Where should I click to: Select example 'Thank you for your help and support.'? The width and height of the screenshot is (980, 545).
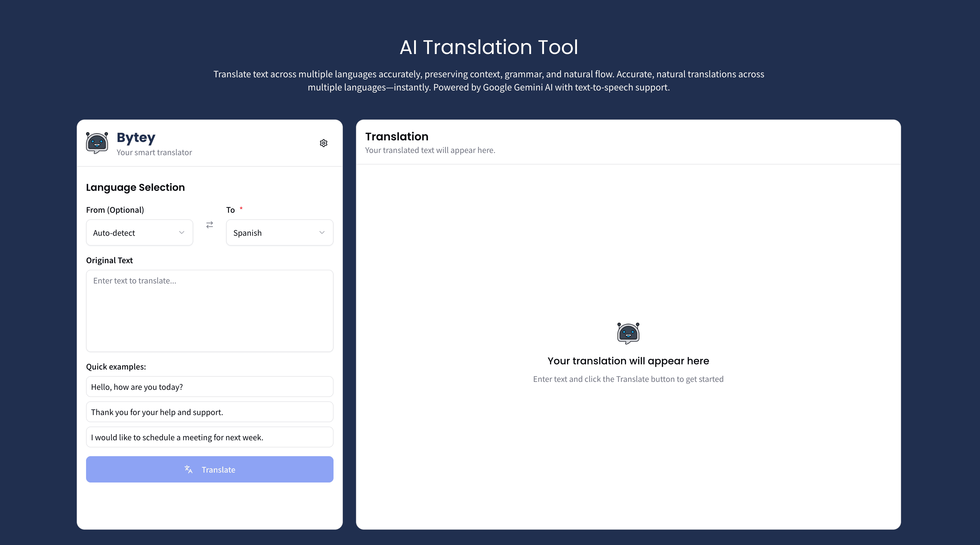[209, 412]
